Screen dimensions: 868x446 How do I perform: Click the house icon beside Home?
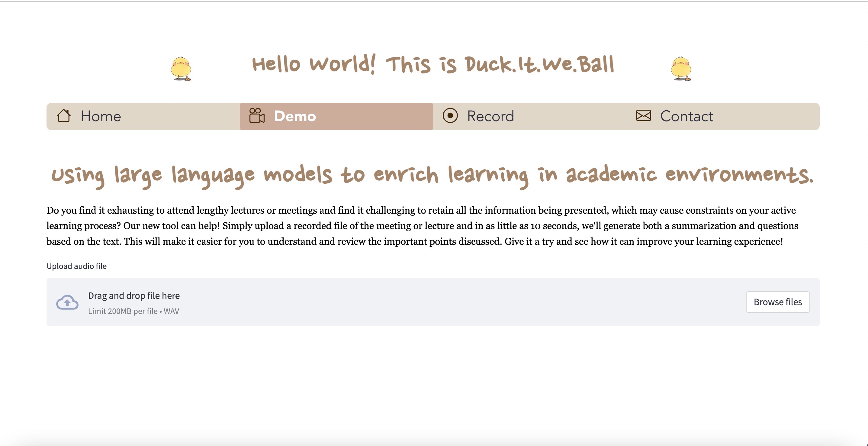point(63,116)
